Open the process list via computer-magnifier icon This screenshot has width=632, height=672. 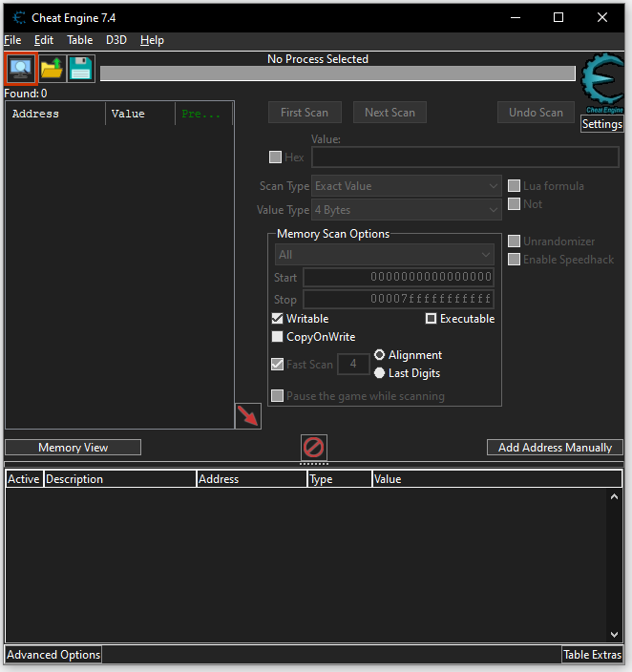(21, 69)
